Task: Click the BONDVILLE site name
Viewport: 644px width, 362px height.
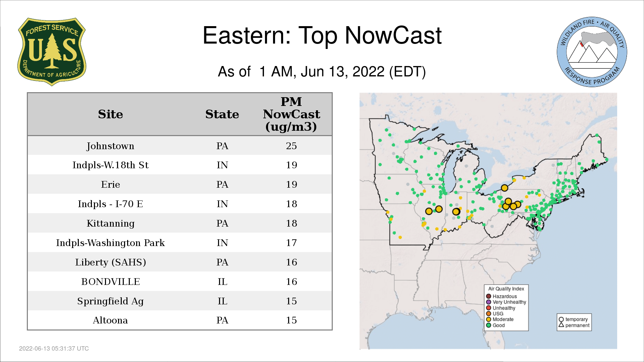Action: click(x=110, y=282)
